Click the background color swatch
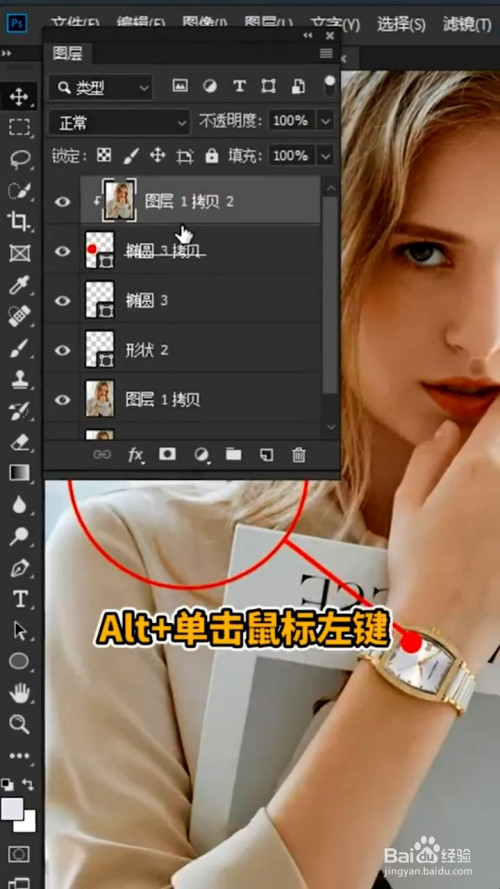The image size is (500, 889). (27, 823)
